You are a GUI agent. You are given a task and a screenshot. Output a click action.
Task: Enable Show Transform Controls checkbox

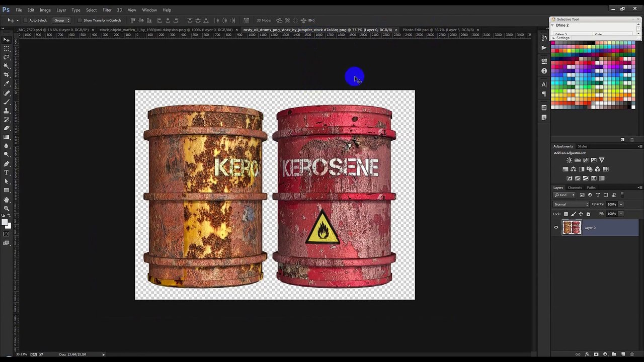pyautogui.click(x=79, y=20)
